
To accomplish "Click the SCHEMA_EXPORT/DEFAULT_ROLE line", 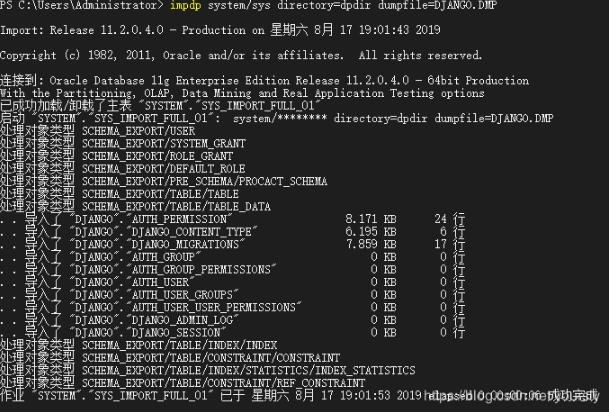I will [x=149, y=169].
